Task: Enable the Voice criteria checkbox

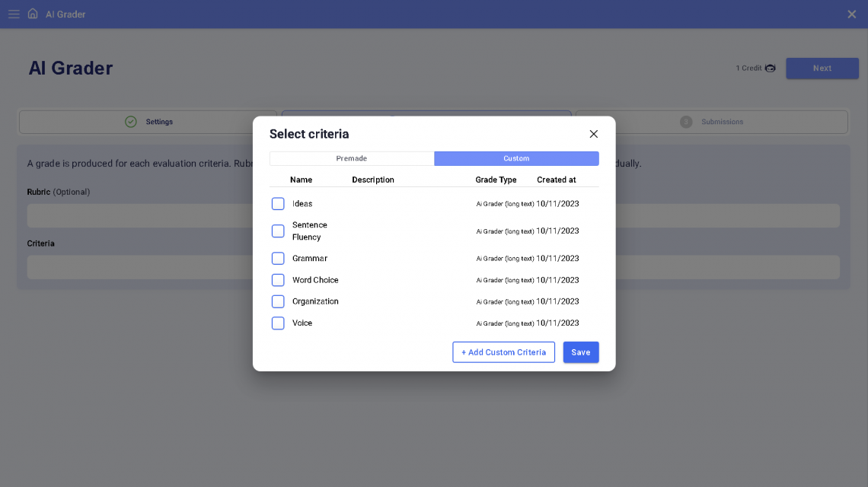Action: point(277,323)
